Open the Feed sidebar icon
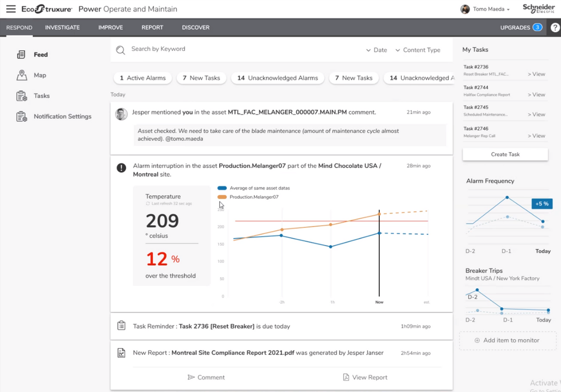561x392 pixels. coord(21,54)
